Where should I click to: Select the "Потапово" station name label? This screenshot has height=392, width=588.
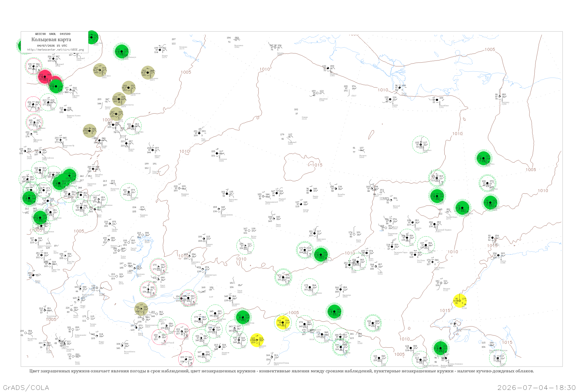(x=183, y=47)
